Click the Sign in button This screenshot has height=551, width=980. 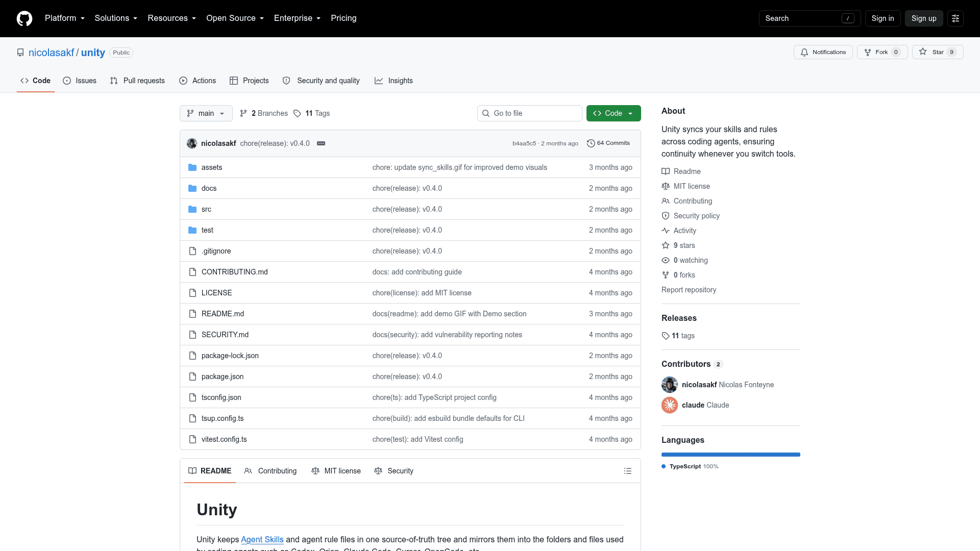coord(883,18)
